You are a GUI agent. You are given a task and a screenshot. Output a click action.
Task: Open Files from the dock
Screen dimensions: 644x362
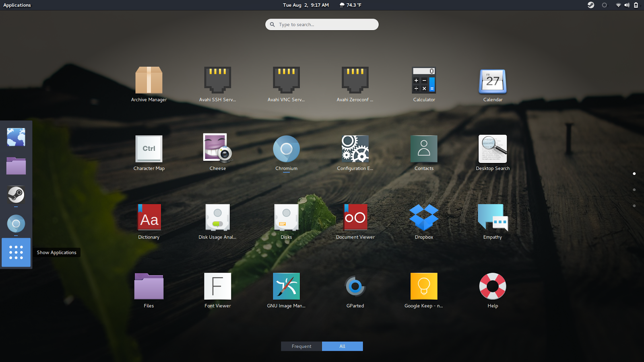[16, 166]
